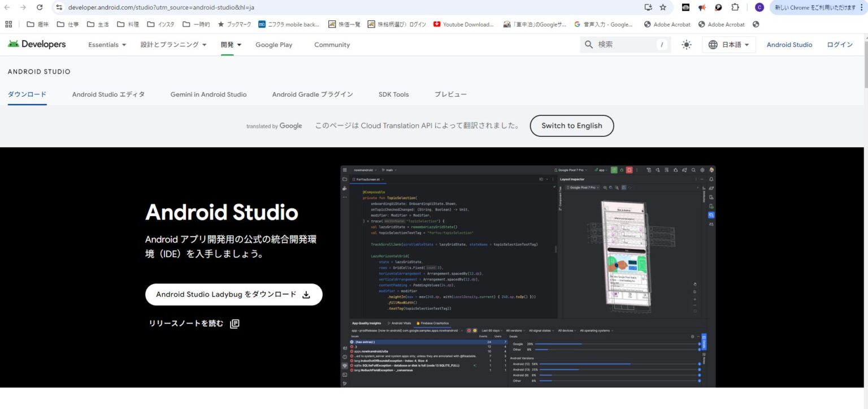This screenshot has width=868, height=409.
Task: Bookmark this page with the star icon
Action: click(662, 7)
